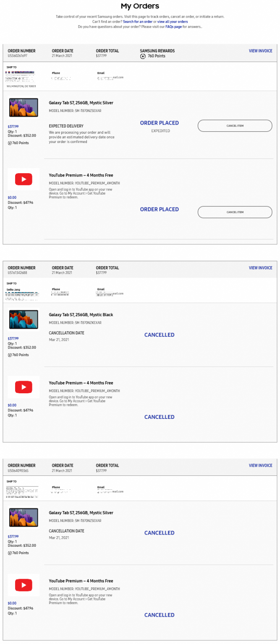The height and width of the screenshot is (644, 280).
Task: Open Galaxy Tab S7 image in order US064090365
Action: point(24,518)
